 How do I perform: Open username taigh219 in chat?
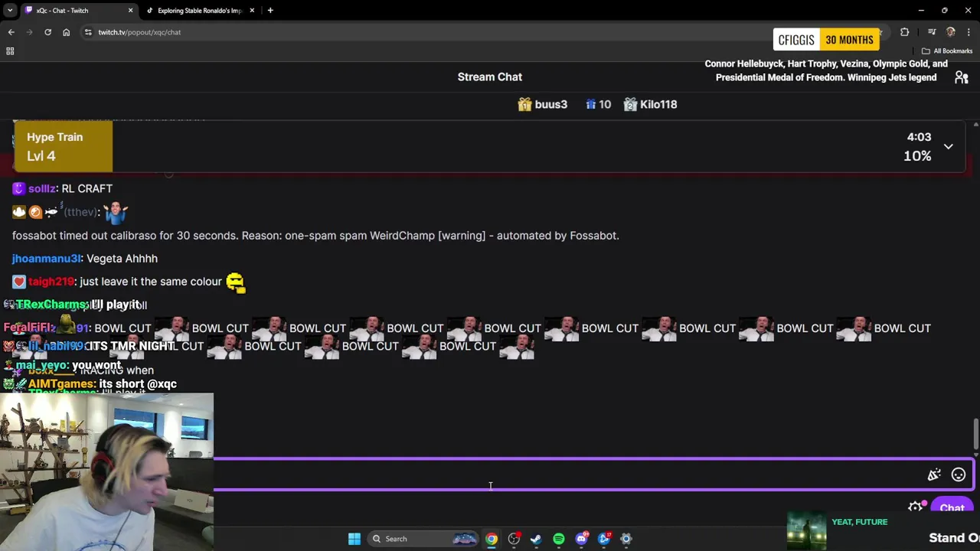[51, 282]
